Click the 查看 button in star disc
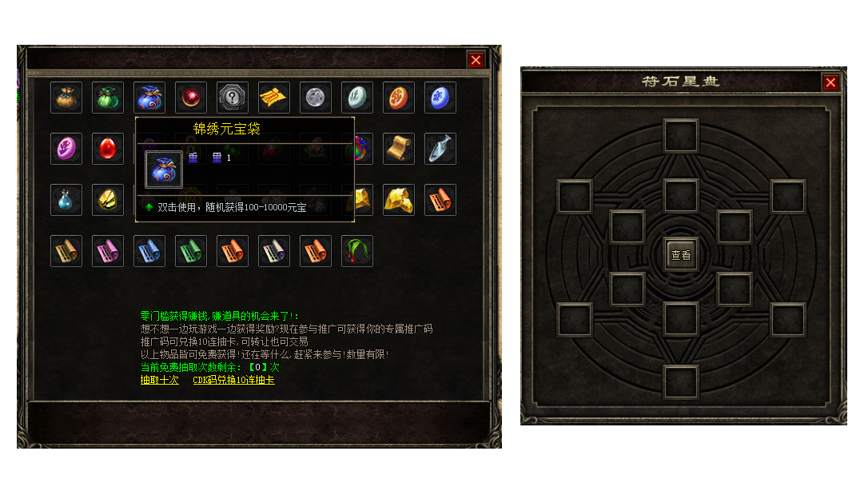The image size is (868, 491). (681, 254)
